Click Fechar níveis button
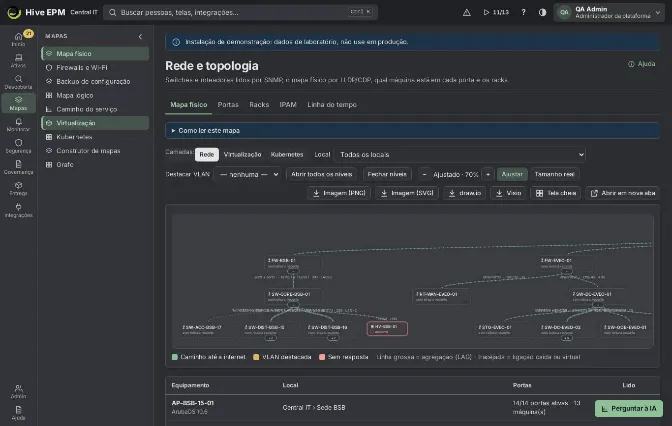The image size is (672, 426). [387, 174]
